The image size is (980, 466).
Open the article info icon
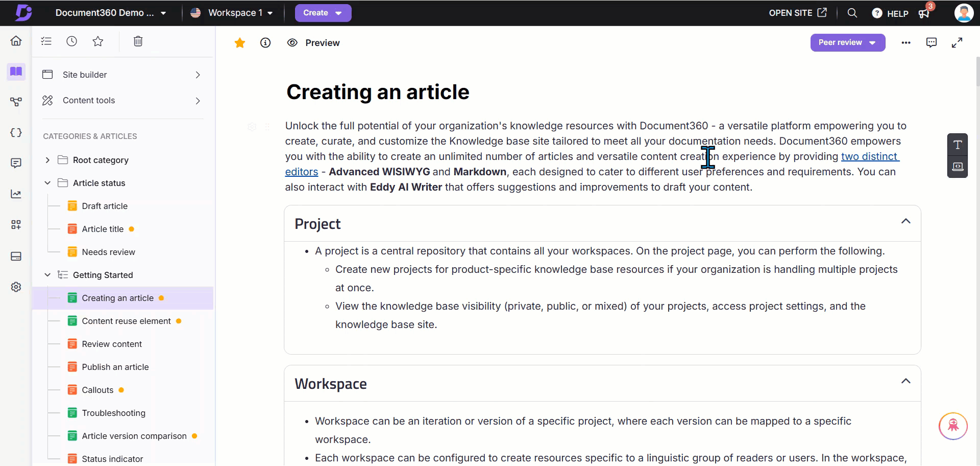(x=265, y=43)
